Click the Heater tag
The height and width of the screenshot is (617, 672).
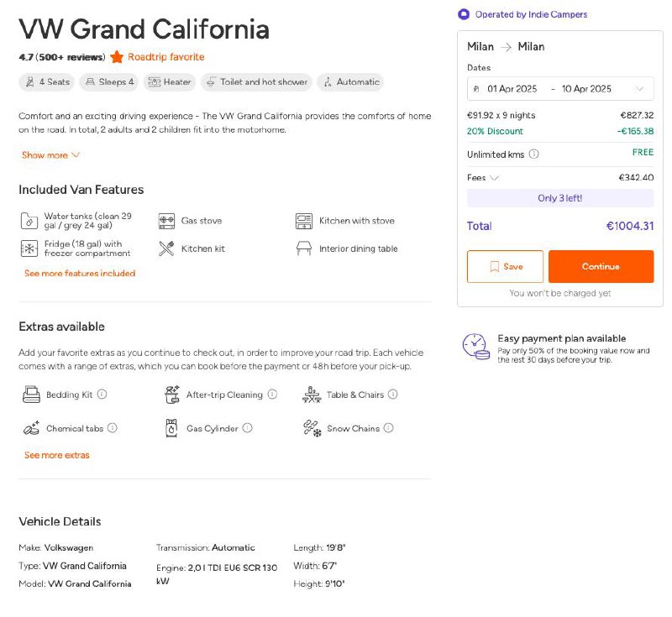pos(170,81)
